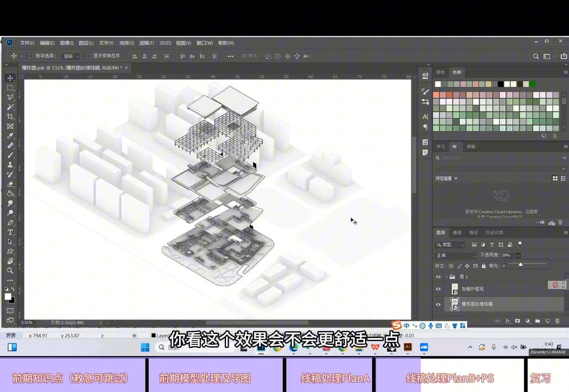Click the delete layer trash icon
Image resolution: width=569 pixels, height=392 pixels.
click(557, 321)
